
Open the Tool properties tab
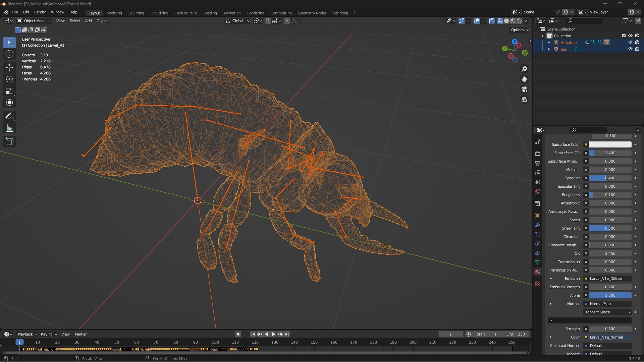[x=538, y=142]
